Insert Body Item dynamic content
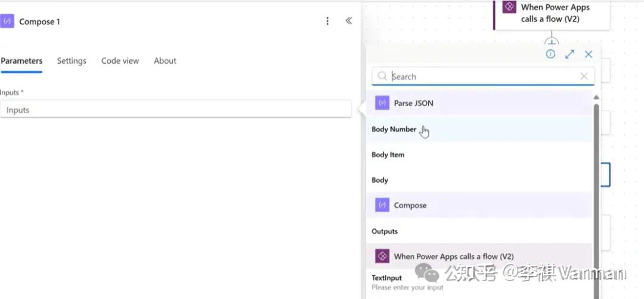 pos(479,155)
